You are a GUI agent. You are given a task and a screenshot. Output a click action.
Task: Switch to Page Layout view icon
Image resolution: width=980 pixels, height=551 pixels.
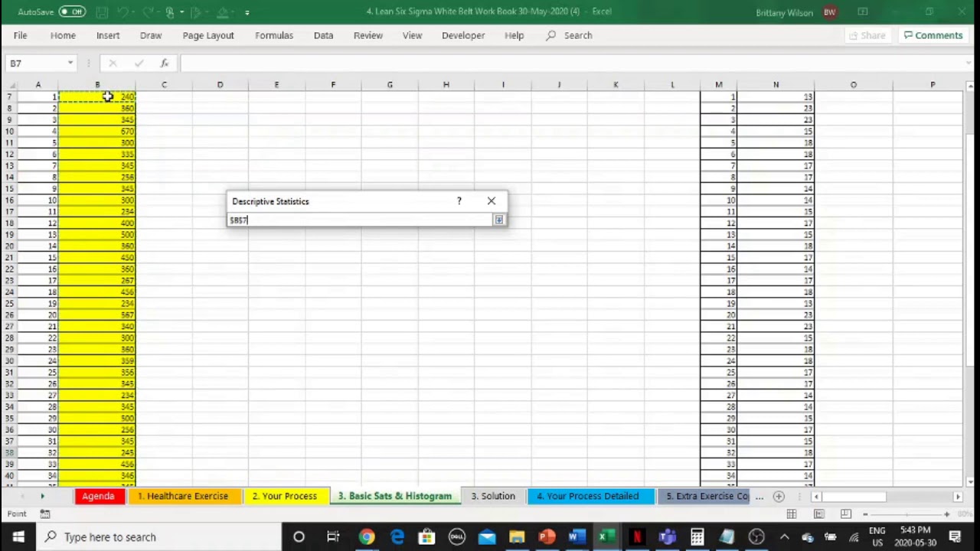pyautogui.click(x=818, y=514)
